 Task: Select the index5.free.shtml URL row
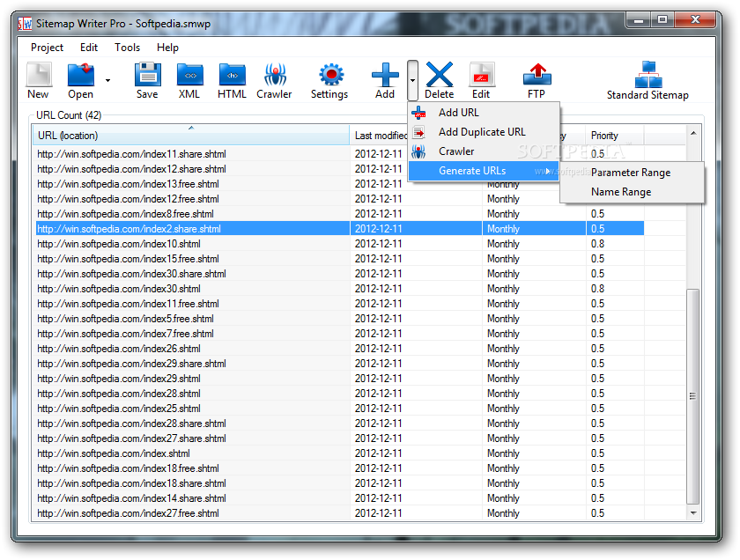(340, 319)
